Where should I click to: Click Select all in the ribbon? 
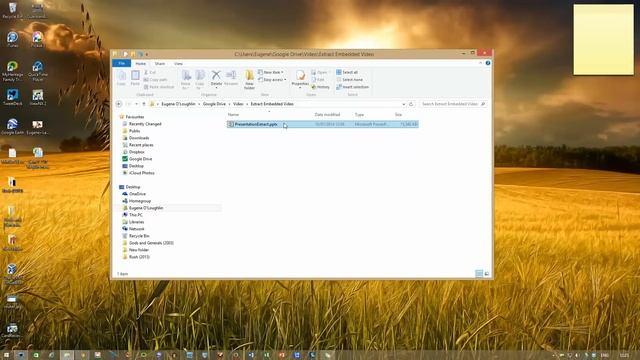(347, 72)
